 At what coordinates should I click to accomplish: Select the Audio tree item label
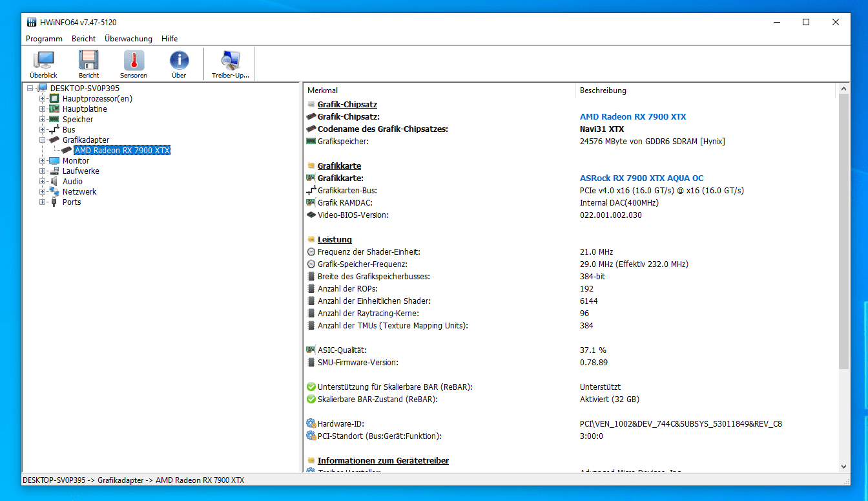pos(72,182)
